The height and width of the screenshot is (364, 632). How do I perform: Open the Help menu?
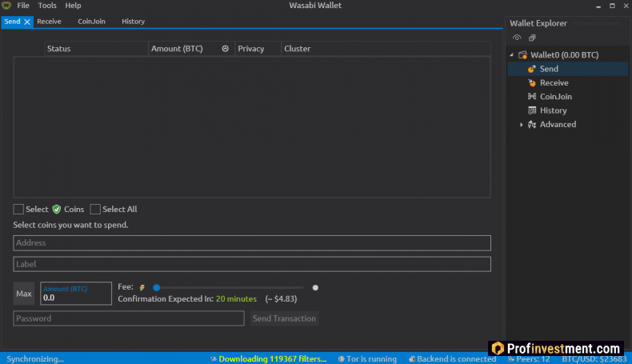73,6
